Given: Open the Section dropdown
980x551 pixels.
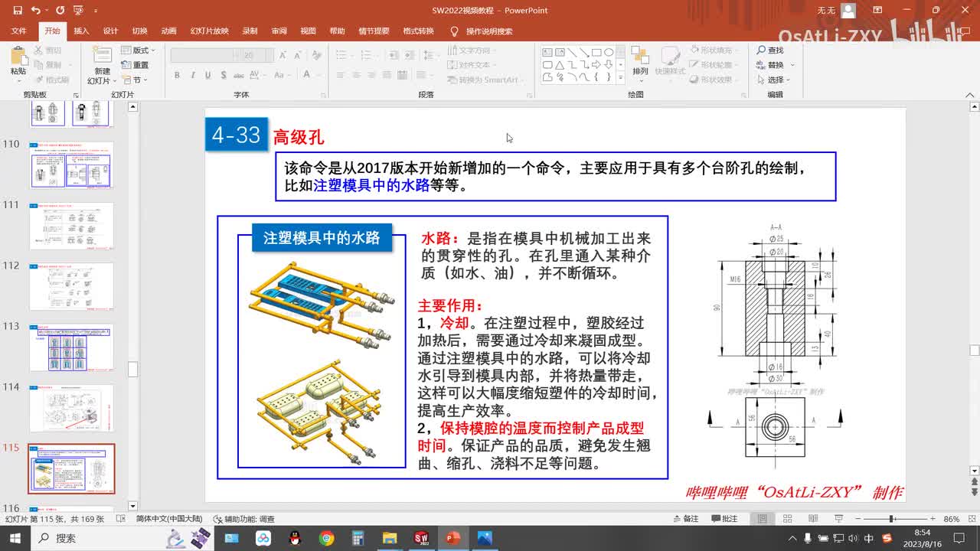Looking at the screenshot, I should click(x=135, y=80).
